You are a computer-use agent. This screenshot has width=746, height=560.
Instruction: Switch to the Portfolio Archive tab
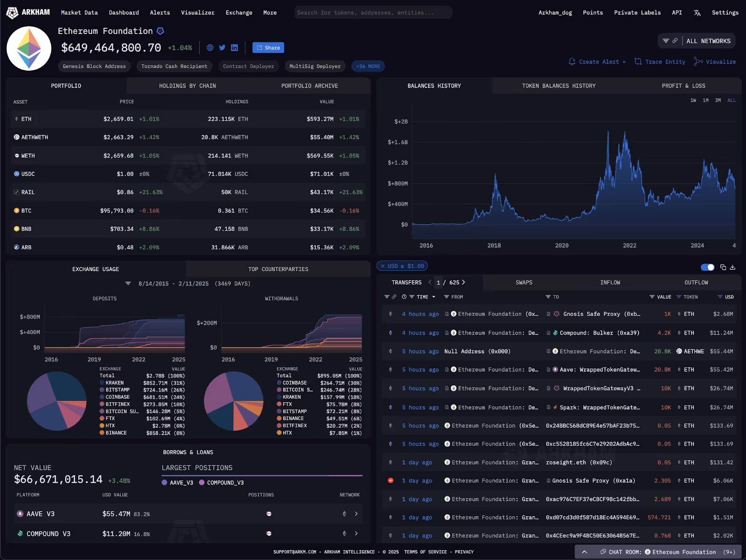[310, 86]
